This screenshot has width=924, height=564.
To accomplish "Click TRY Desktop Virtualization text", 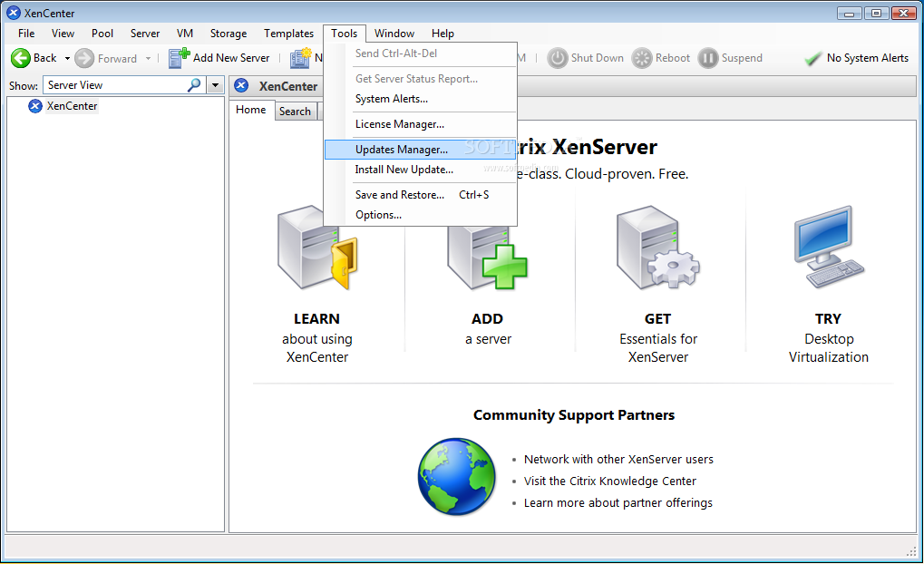I will (829, 337).
